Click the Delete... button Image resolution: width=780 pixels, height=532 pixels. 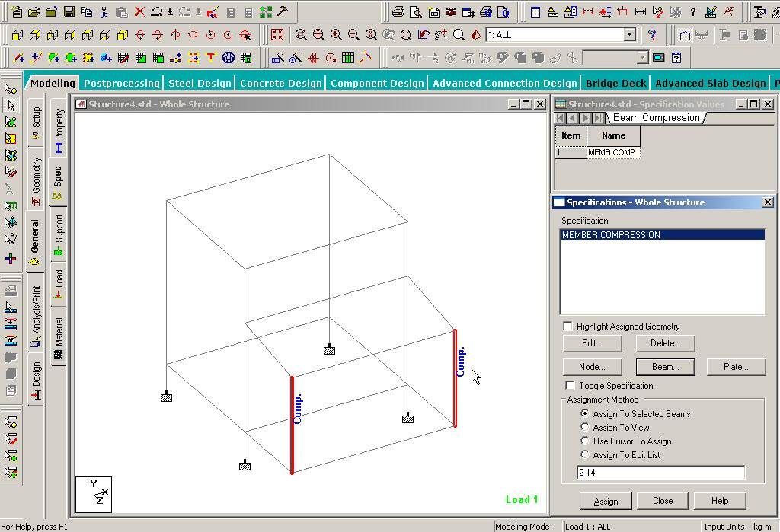point(665,343)
